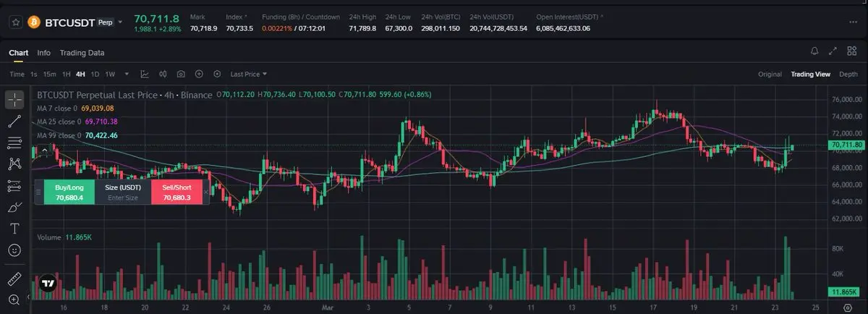
Task: Set interval to 1D
Action: click(95, 74)
